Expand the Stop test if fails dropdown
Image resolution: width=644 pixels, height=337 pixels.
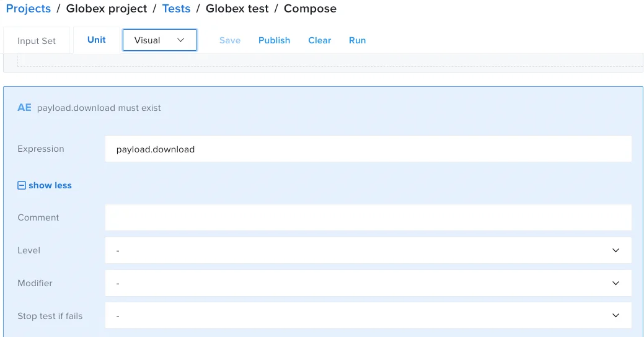[368, 316]
